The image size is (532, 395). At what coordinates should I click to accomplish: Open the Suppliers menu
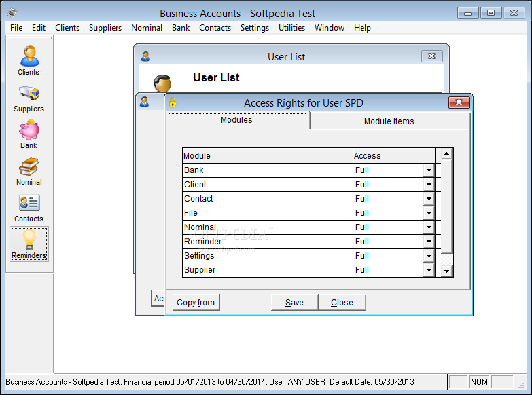point(105,28)
